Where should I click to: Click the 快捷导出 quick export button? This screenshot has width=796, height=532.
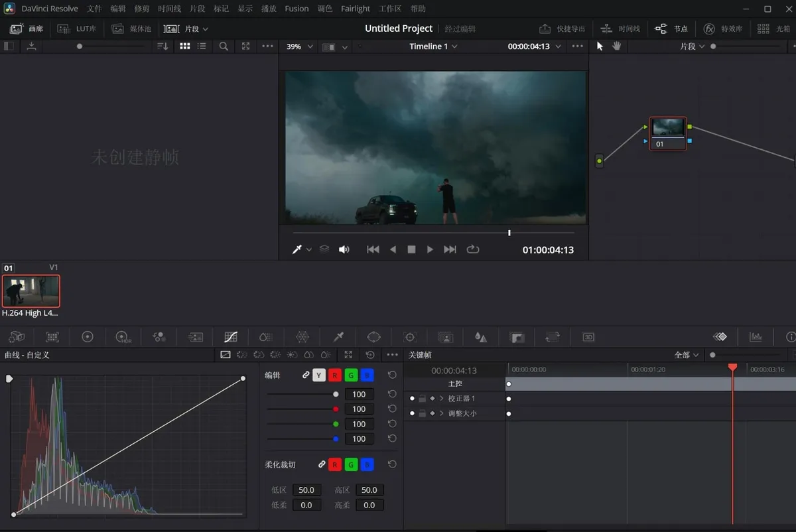563,29
